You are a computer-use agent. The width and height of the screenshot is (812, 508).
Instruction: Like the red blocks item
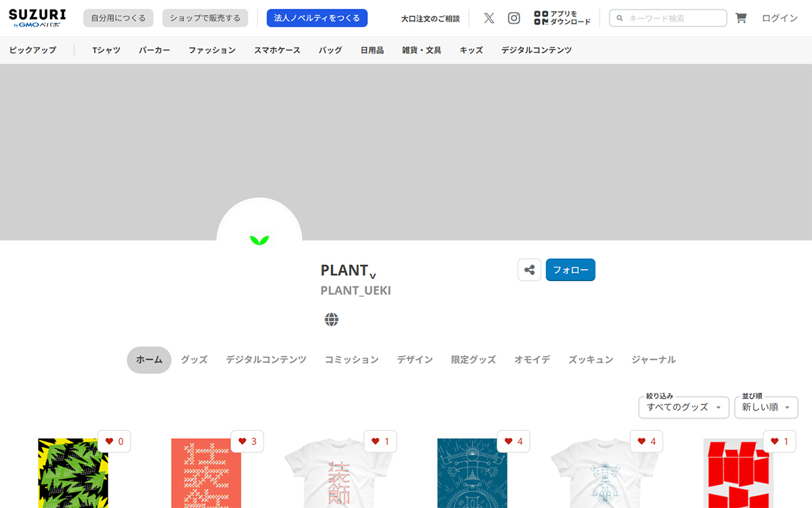pyautogui.click(x=780, y=442)
